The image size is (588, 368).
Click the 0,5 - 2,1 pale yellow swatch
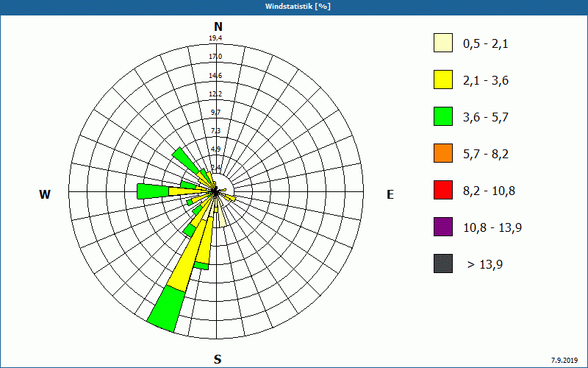point(443,43)
